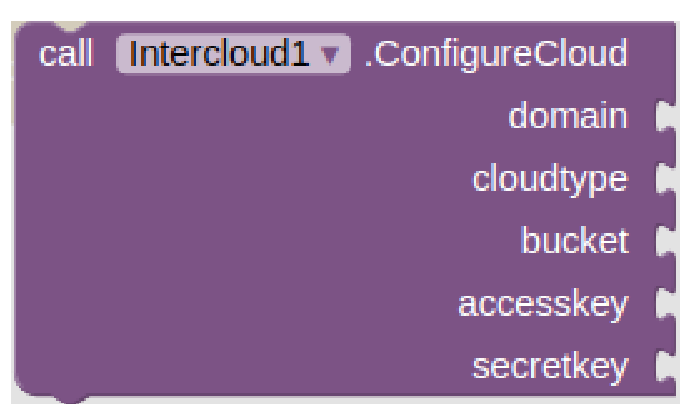Viewport: 699px width, 417px height.
Task: Select the block by its call label
Action: coord(66,54)
